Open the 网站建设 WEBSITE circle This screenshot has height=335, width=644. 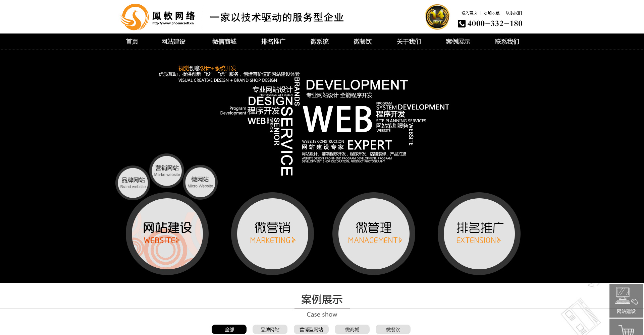[x=167, y=233]
